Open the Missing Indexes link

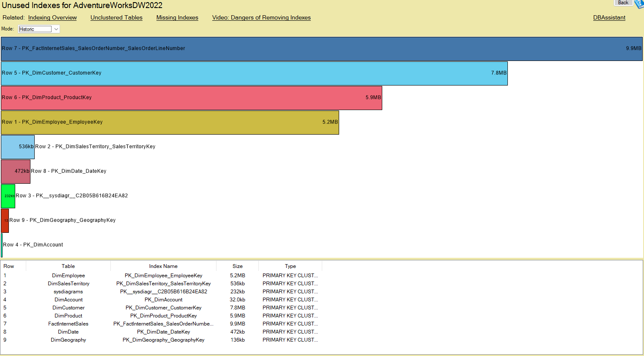[x=177, y=17]
